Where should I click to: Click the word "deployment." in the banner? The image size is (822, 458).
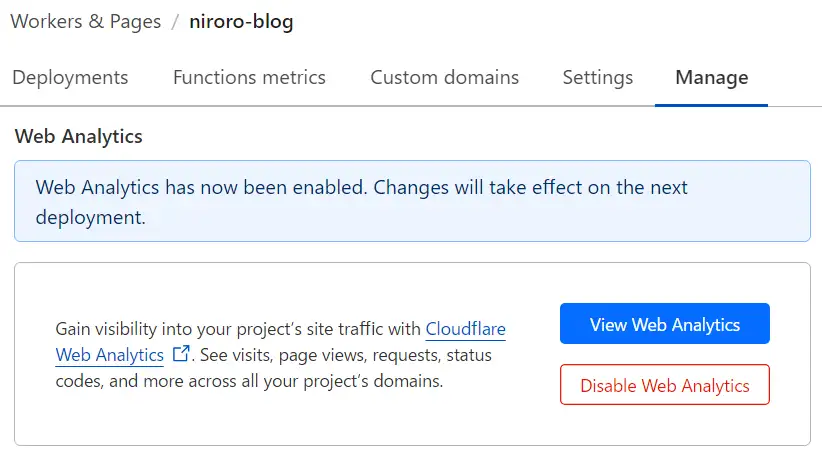91,217
